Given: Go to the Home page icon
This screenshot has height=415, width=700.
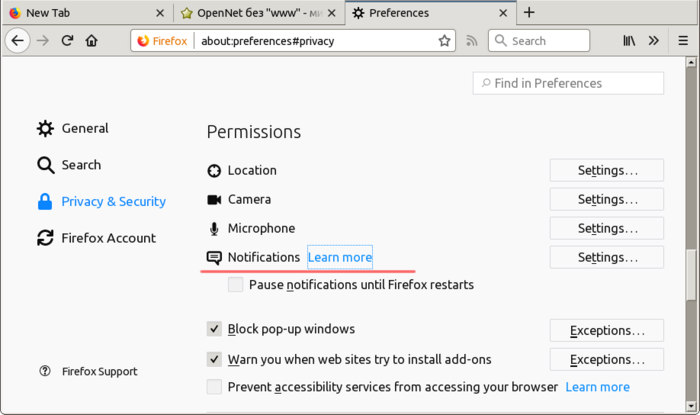Looking at the screenshot, I should point(92,41).
